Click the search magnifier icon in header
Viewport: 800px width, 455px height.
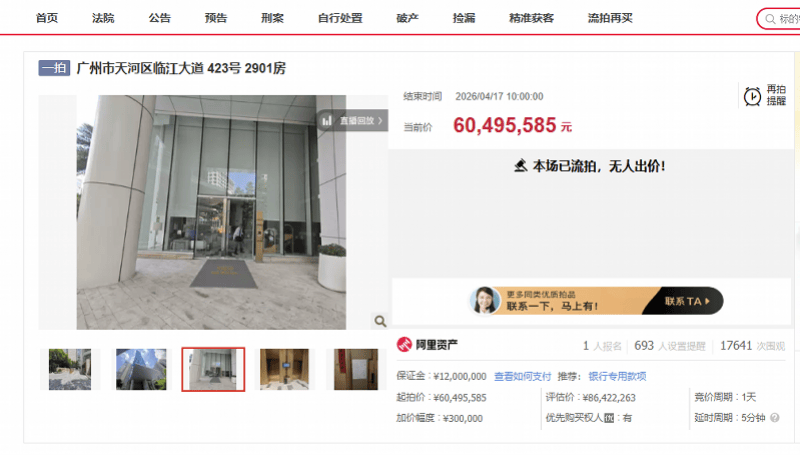(x=769, y=19)
